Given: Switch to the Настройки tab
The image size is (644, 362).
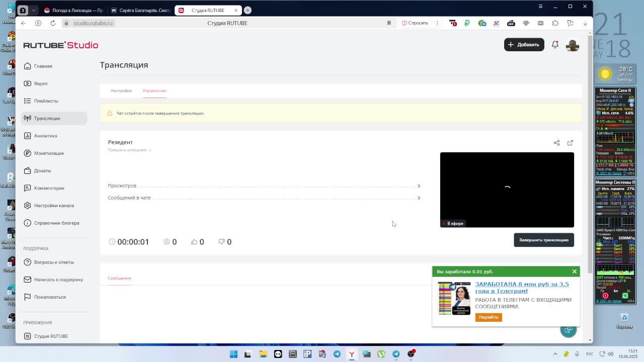Looking at the screenshot, I should [121, 91].
